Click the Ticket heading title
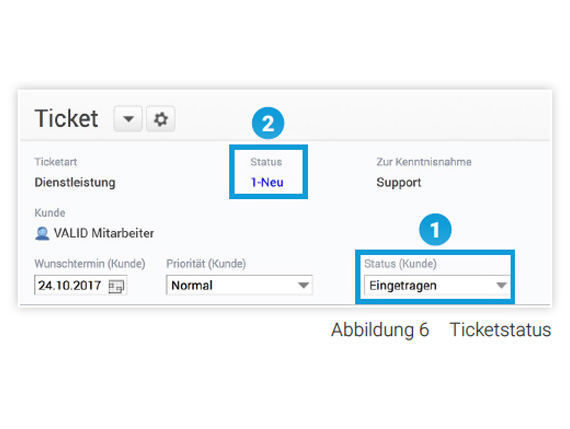 tap(67, 119)
